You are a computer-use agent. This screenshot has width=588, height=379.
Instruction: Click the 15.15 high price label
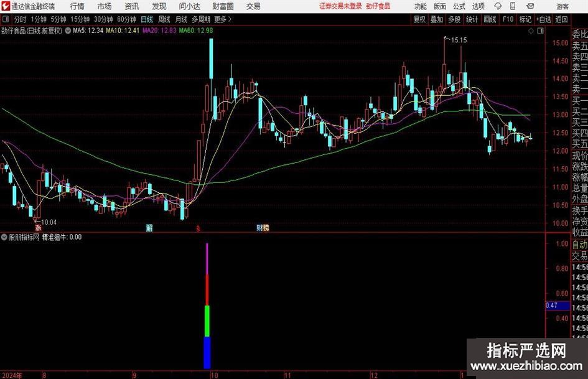[459, 40]
